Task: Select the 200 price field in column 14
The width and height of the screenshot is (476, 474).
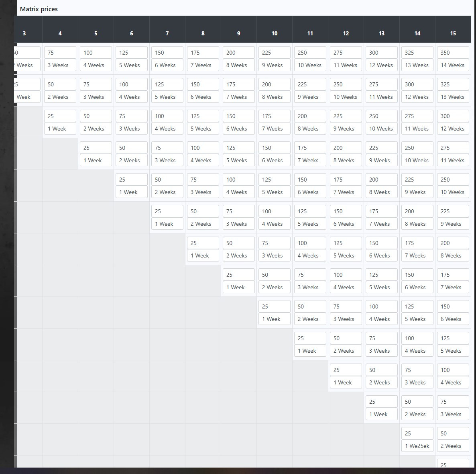Action: point(417,211)
